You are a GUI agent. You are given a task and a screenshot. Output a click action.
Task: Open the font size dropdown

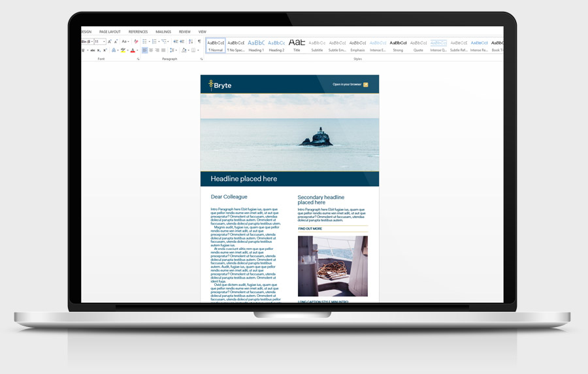[104, 42]
